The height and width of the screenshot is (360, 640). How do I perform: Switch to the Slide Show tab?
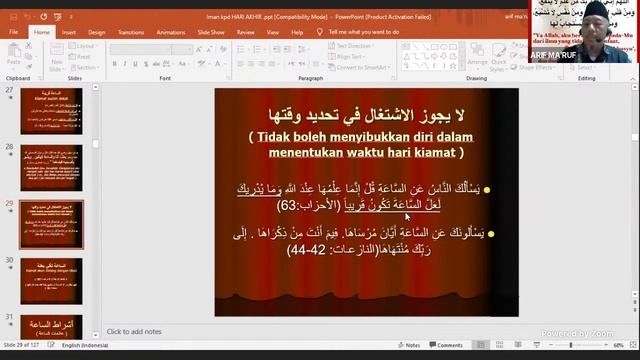pyautogui.click(x=211, y=32)
